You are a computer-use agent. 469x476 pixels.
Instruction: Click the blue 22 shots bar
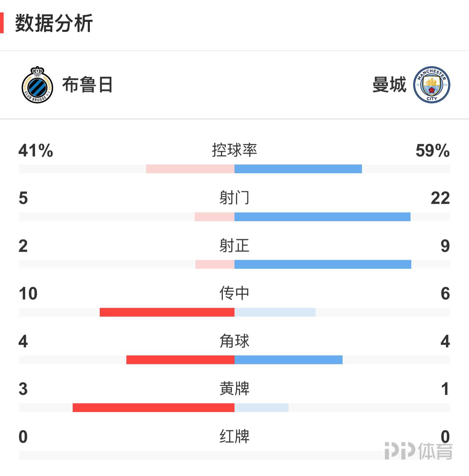click(323, 217)
